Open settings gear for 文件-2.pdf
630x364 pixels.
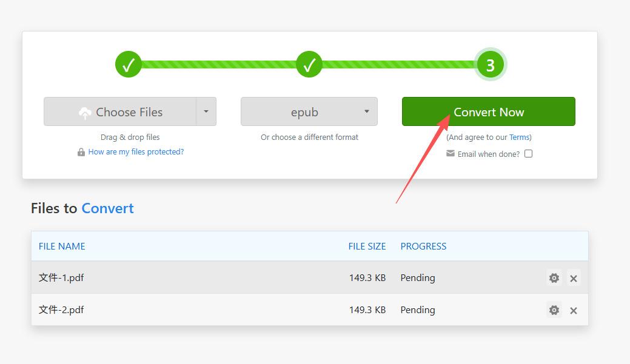click(x=554, y=310)
